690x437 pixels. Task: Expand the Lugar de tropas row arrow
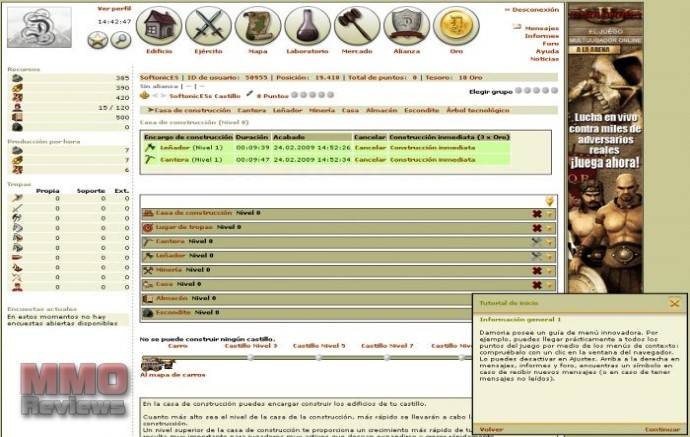549,228
